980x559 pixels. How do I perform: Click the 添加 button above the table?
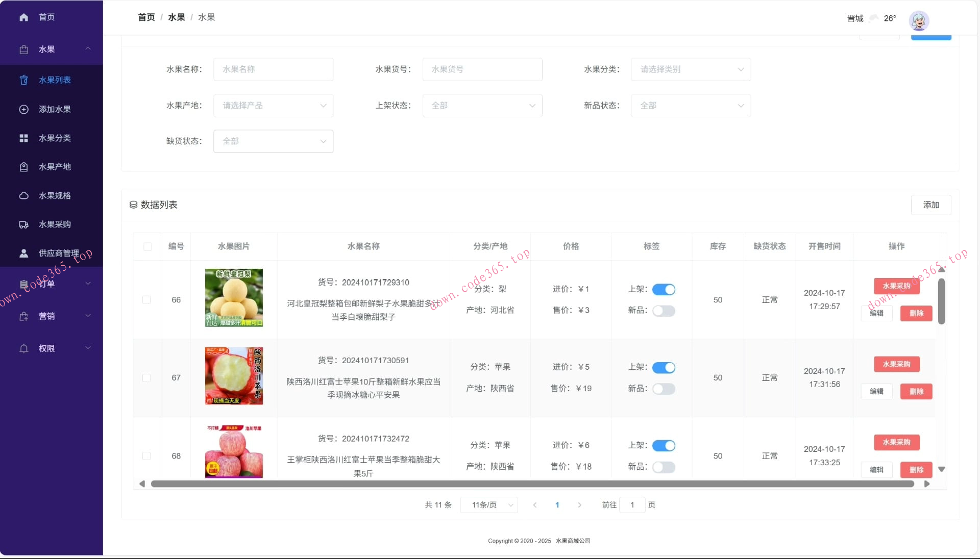[931, 205]
